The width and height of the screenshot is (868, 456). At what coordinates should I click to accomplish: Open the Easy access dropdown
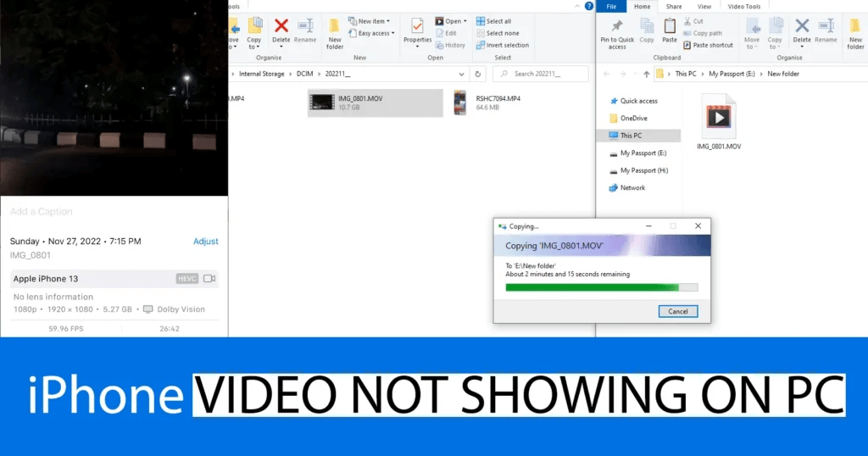(371, 33)
